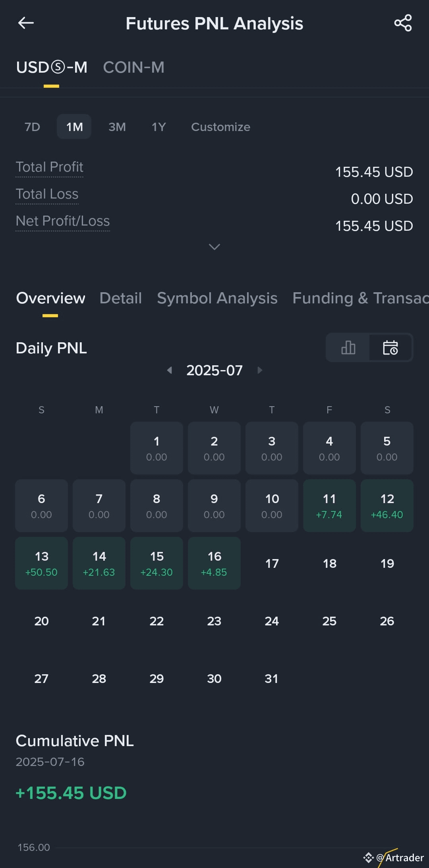This screenshot has width=429, height=868.
Task: Switch to COIN-M tab
Action: tap(133, 67)
